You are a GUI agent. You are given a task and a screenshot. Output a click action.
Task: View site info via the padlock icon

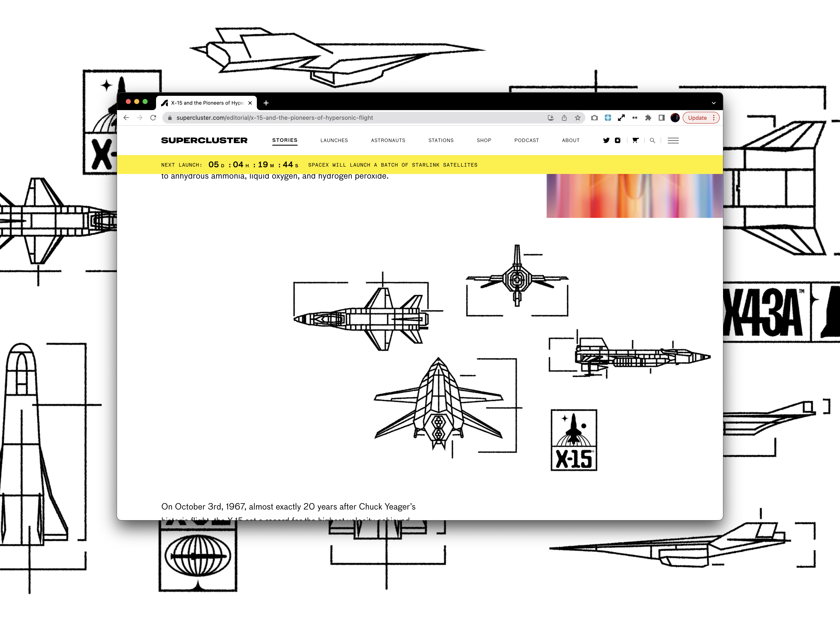click(x=170, y=118)
